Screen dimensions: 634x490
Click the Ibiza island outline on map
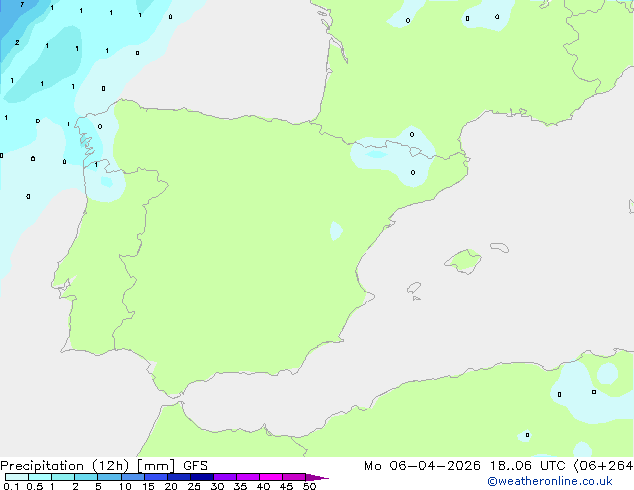414,288
